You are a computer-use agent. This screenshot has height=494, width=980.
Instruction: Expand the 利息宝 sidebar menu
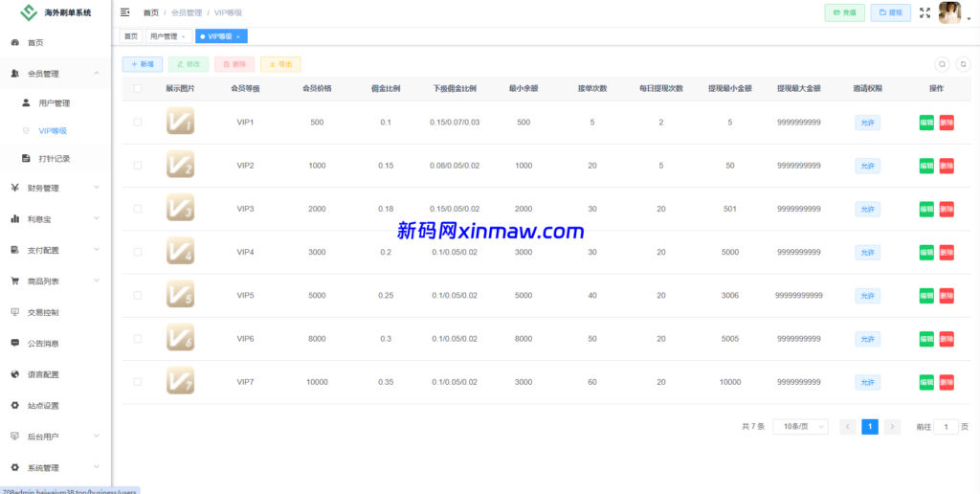point(56,219)
